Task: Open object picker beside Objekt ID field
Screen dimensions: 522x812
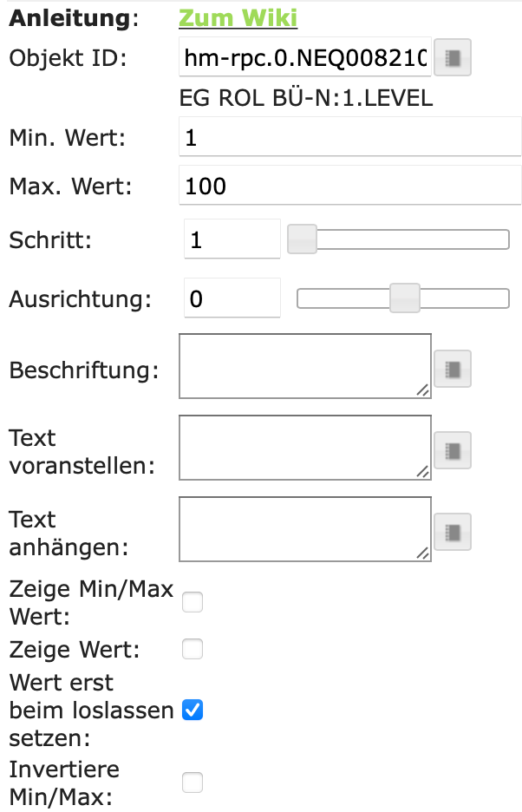Action: [452, 58]
